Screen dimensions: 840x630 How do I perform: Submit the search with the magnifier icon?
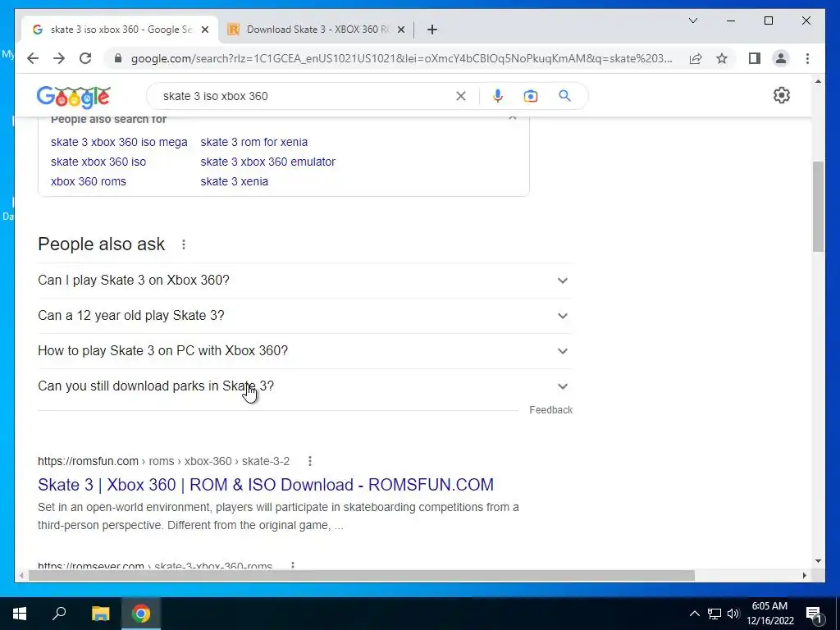coord(564,96)
